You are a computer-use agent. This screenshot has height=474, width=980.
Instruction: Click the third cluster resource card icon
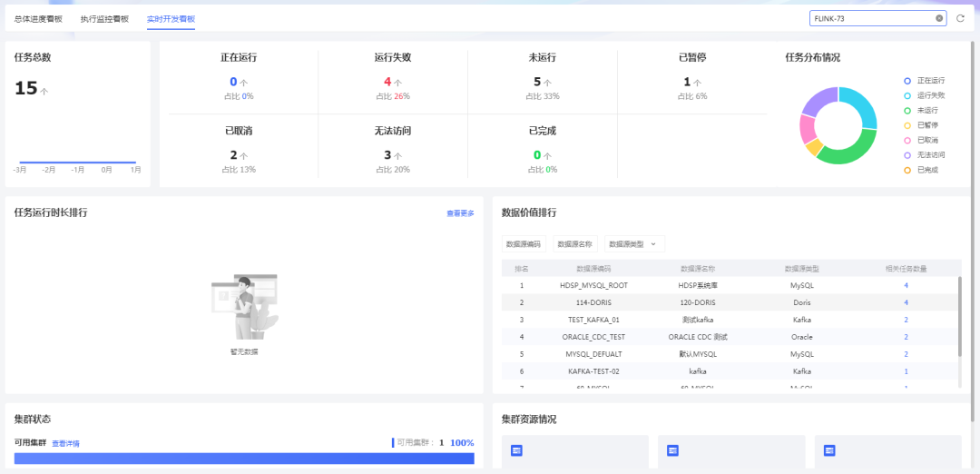tap(828, 450)
